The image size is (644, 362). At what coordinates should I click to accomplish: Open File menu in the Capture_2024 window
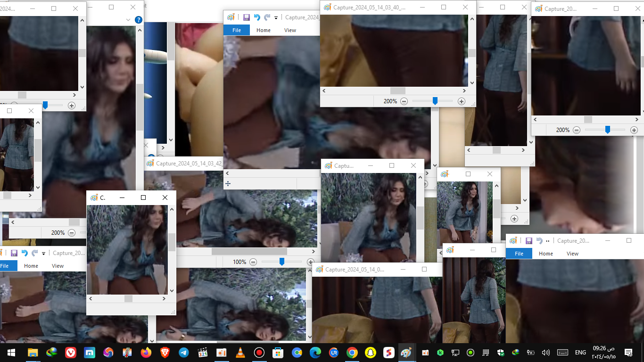coord(237,30)
